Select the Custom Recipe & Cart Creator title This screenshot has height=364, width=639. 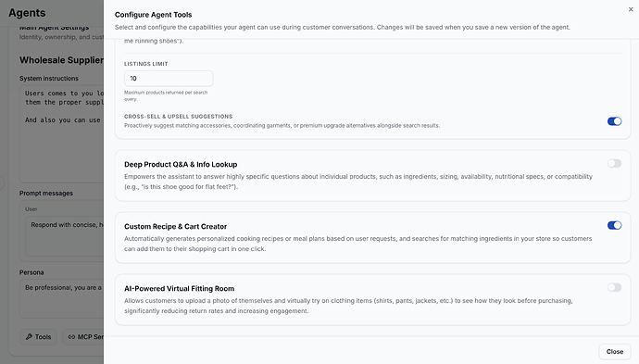pos(175,226)
